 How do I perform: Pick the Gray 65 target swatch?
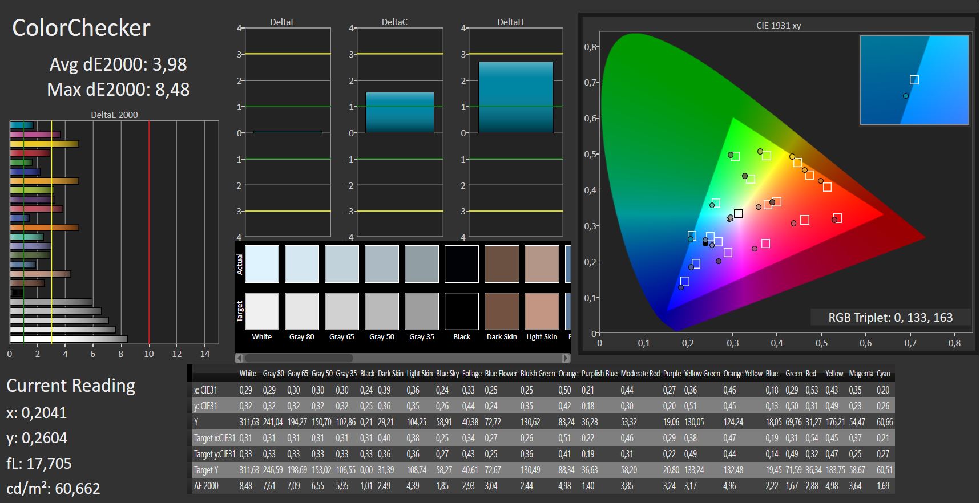342,311
